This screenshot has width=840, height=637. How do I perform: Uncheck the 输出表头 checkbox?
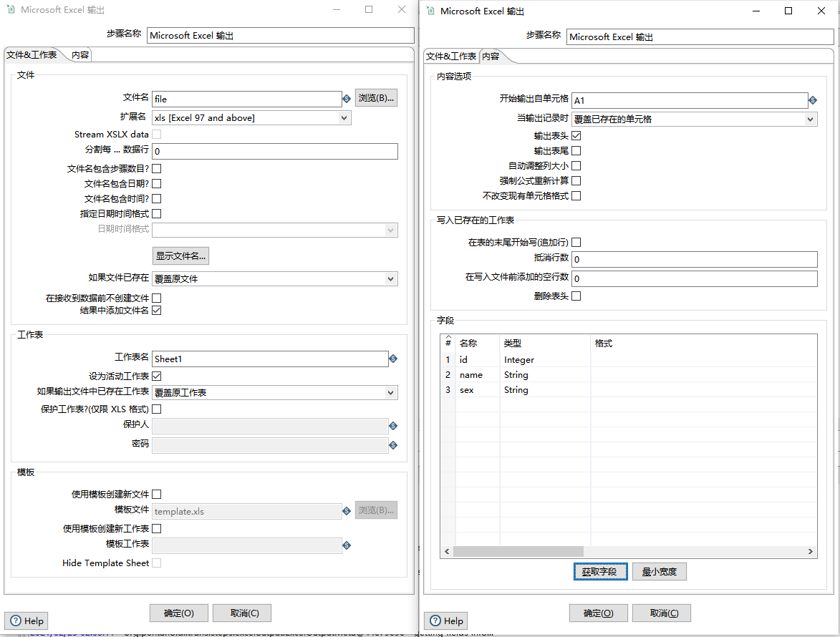(x=576, y=135)
